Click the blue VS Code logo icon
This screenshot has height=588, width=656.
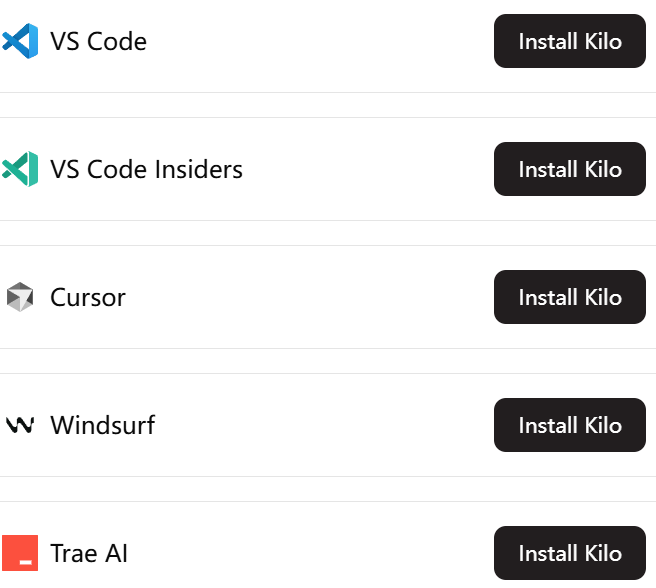[20, 41]
